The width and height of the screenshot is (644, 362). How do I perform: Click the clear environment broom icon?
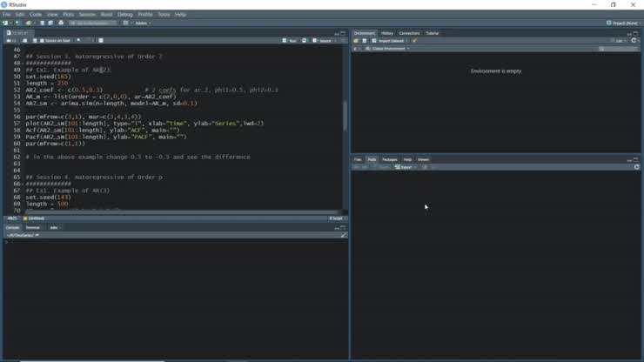[415, 41]
